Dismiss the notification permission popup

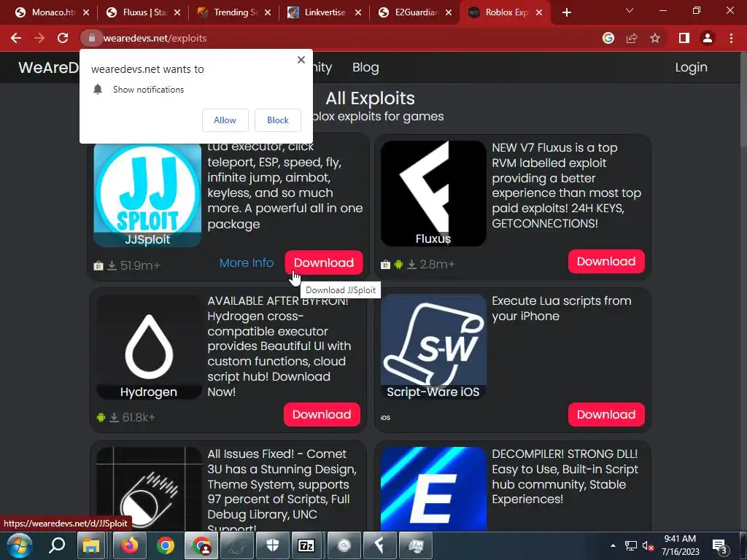301,60
